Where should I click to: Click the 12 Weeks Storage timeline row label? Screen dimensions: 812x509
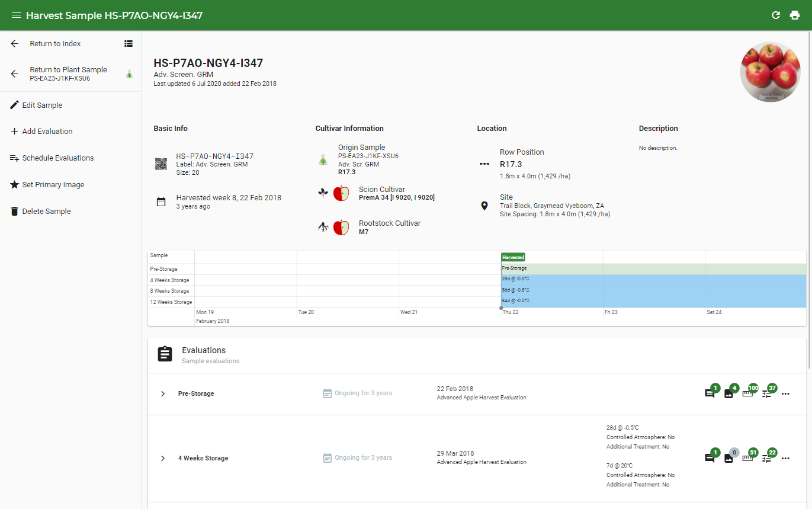(x=171, y=302)
